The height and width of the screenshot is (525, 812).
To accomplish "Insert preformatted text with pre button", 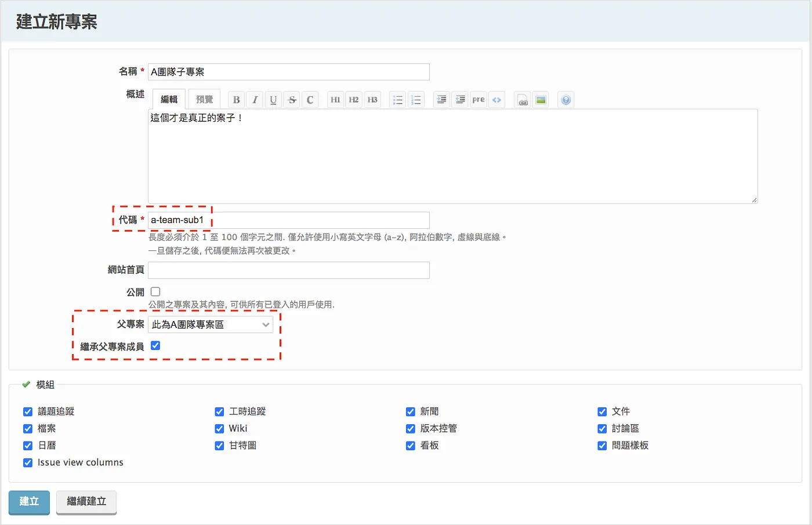I will click(478, 100).
